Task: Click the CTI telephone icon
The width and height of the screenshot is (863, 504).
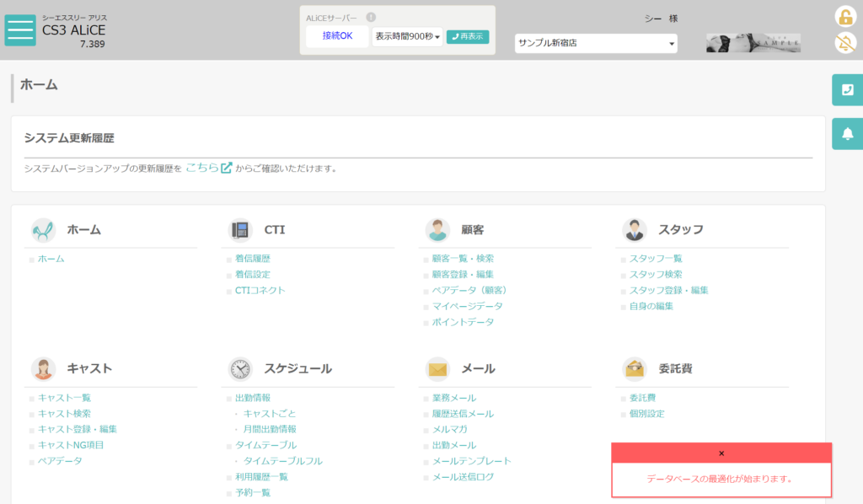Action: [240, 230]
